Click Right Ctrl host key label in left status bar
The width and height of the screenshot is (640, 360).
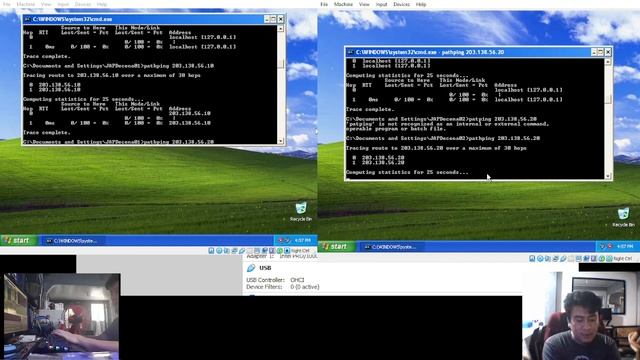pyautogui.click(x=300, y=251)
